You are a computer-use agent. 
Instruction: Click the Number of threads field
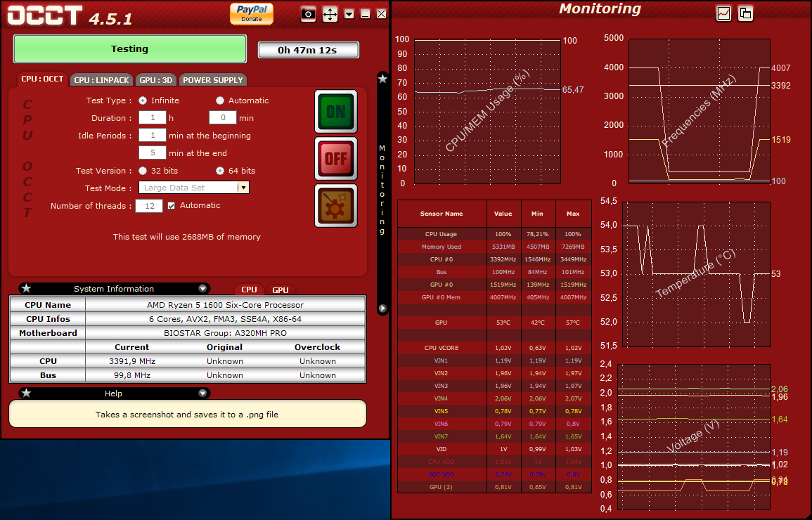click(149, 206)
